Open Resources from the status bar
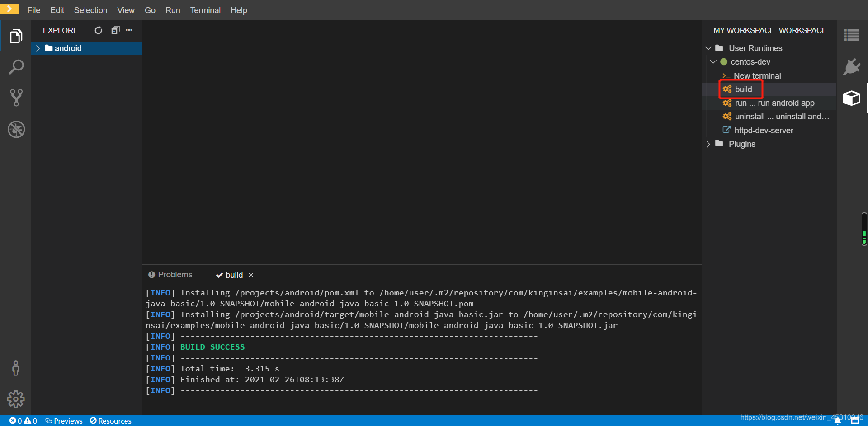 tap(111, 421)
